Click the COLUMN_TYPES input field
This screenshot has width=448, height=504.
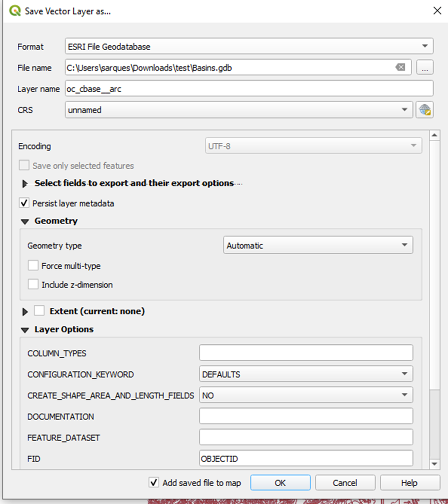click(x=306, y=353)
